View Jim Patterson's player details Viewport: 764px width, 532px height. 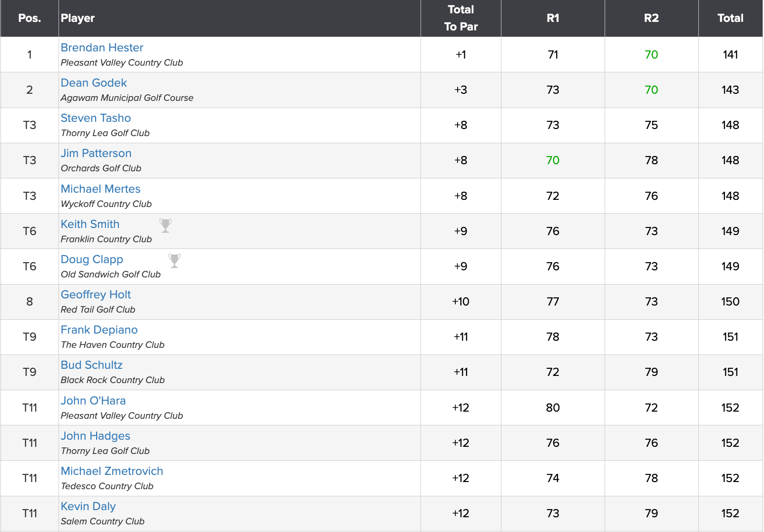click(x=96, y=153)
